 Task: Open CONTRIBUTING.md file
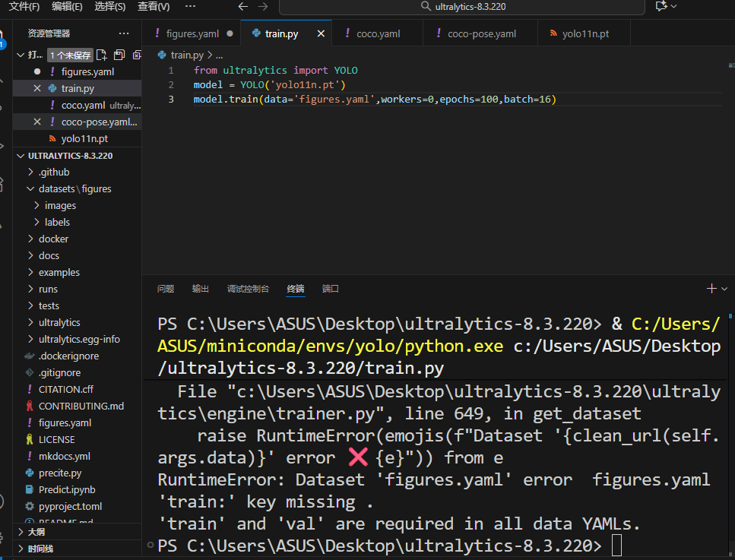pyautogui.click(x=81, y=407)
